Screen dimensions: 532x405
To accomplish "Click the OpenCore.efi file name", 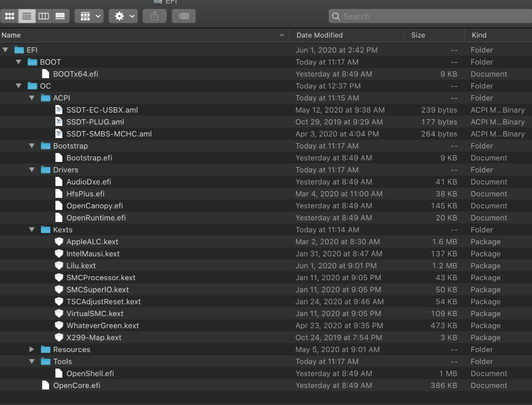I will tap(77, 385).
